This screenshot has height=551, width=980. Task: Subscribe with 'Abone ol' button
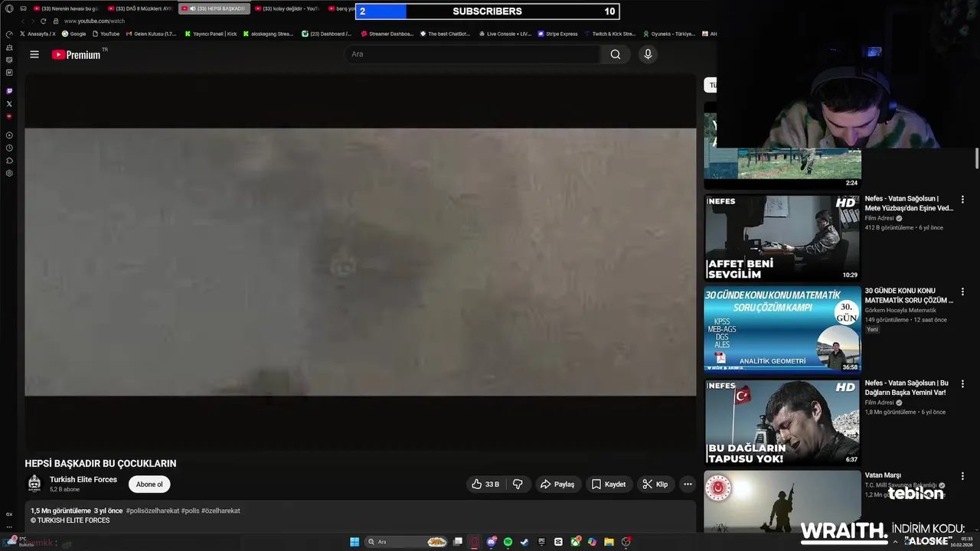point(149,484)
